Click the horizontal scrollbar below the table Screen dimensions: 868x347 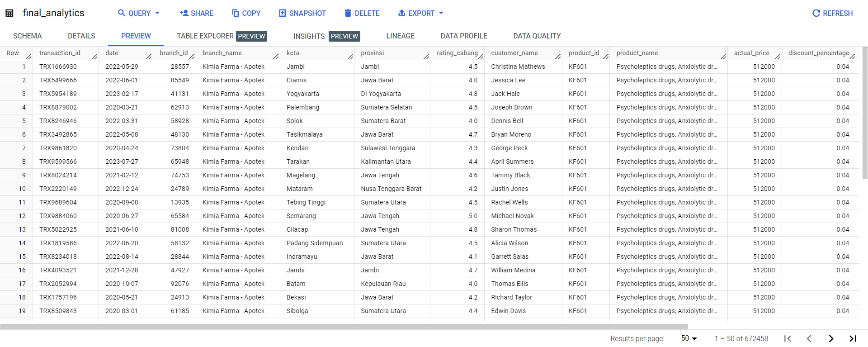click(344, 327)
